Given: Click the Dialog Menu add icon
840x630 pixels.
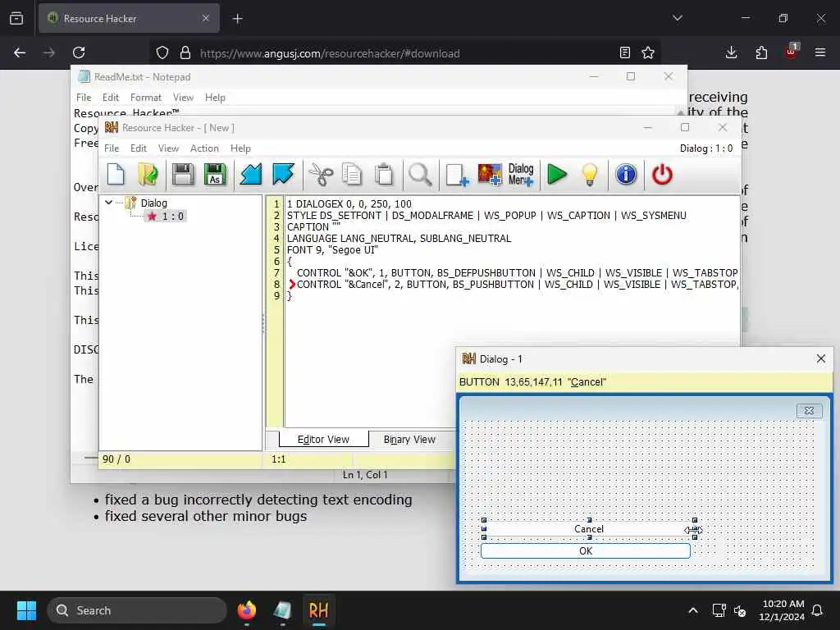Looking at the screenshot, I should [x=521, y=175].
